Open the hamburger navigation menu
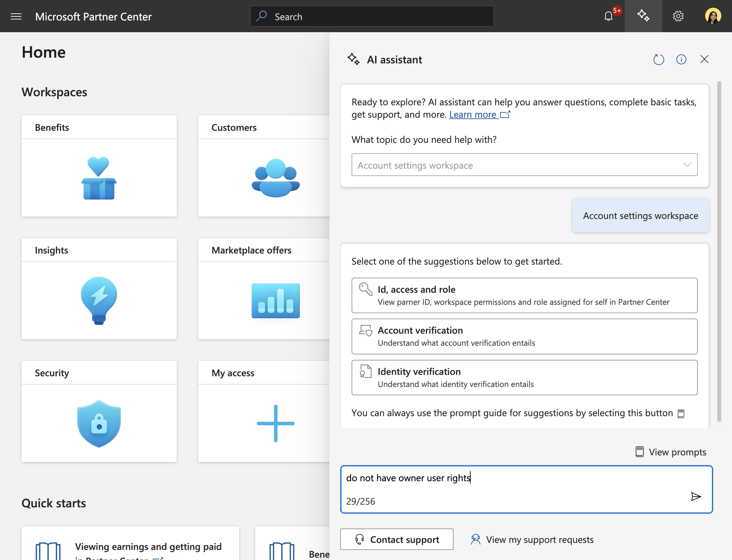 pos(16,16)
